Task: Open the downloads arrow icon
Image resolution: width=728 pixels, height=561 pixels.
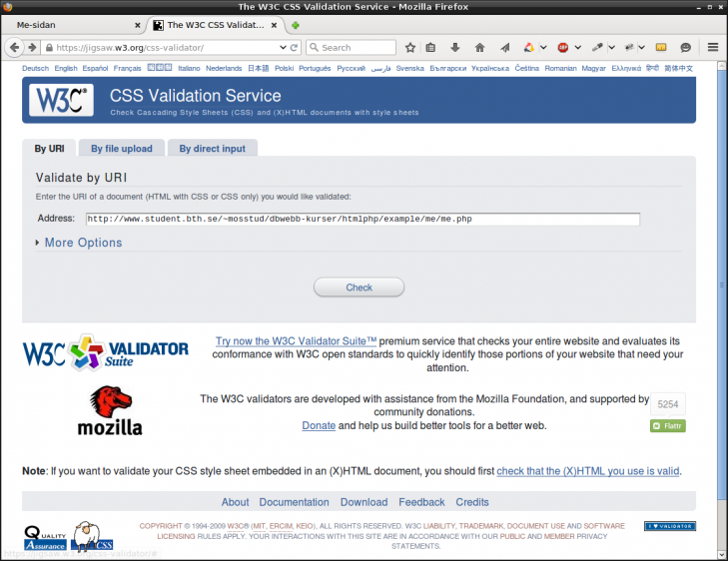Action: click(455, 47)
